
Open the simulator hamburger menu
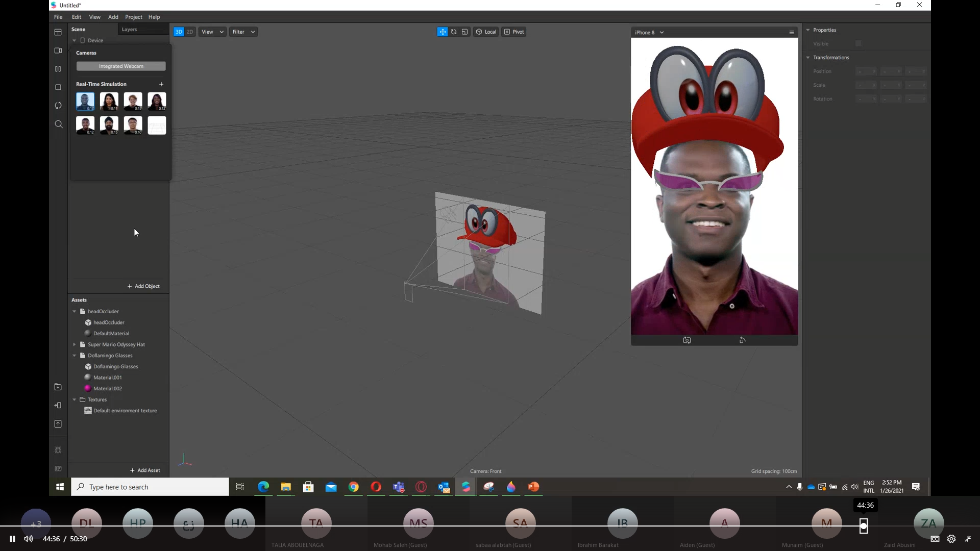pos(792,32)
